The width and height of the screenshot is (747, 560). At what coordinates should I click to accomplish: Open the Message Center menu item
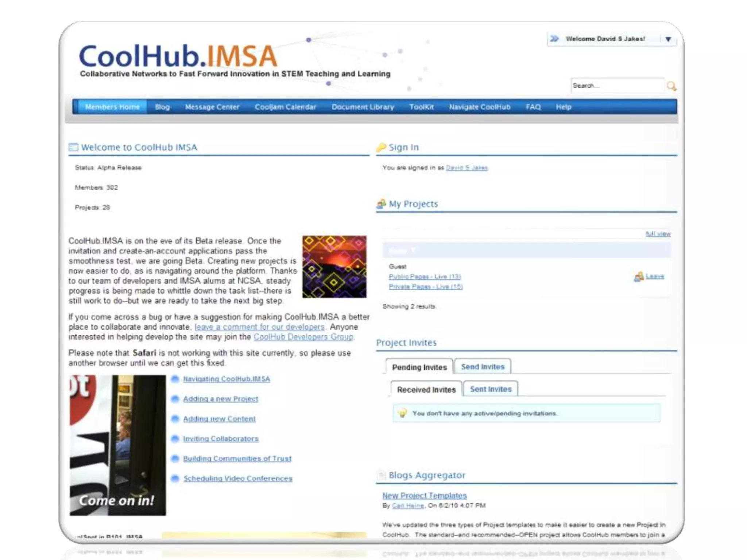212,107
